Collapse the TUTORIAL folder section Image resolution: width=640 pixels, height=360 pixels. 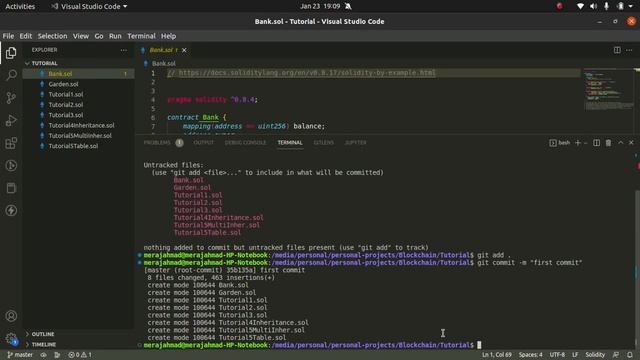coord(78,63)
